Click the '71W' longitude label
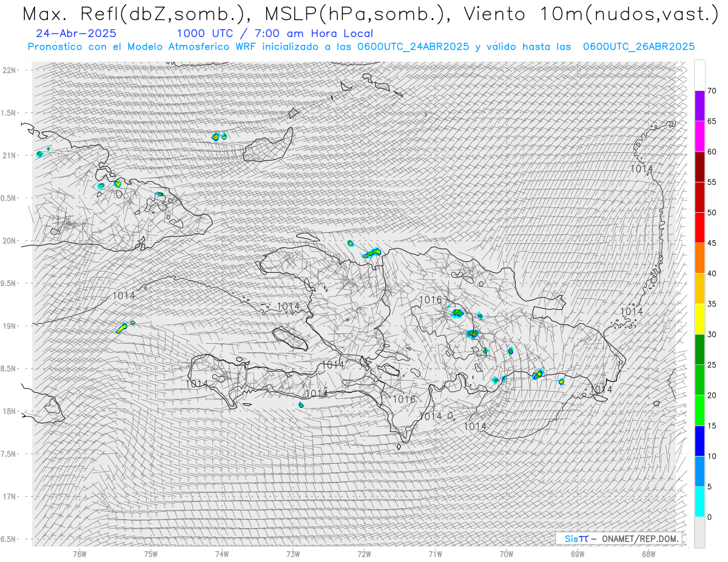728x562 pixels. pos(435,554)
